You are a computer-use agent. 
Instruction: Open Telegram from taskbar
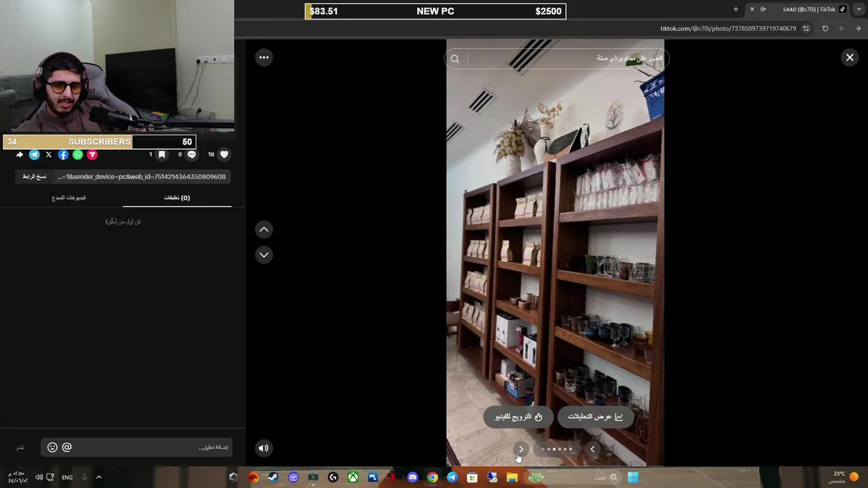[x=452, y=477]
